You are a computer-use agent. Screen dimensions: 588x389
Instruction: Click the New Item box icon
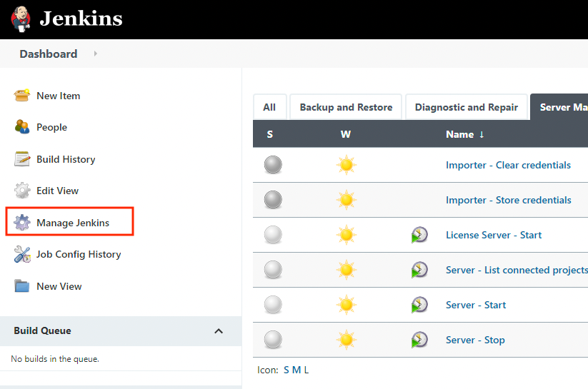click(21, 96)
